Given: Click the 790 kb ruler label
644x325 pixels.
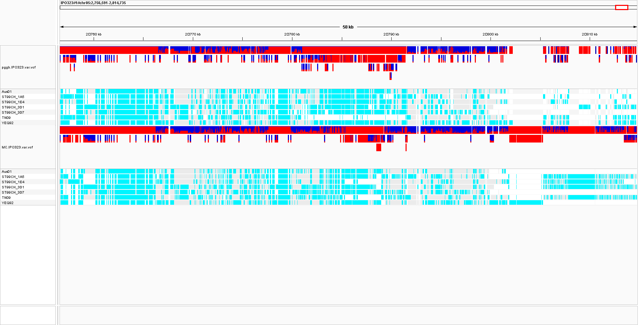Looking at the screenshot, I should click(391, 34).
